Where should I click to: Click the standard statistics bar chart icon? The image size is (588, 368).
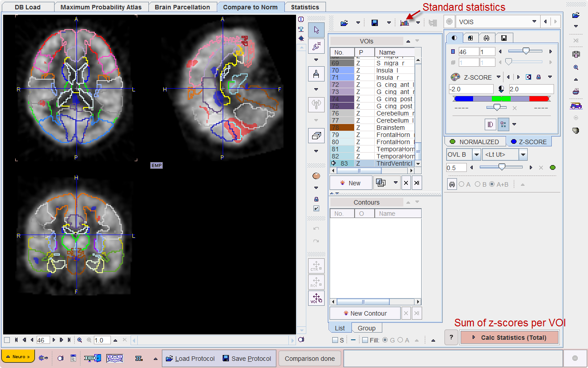coord(405,22)
